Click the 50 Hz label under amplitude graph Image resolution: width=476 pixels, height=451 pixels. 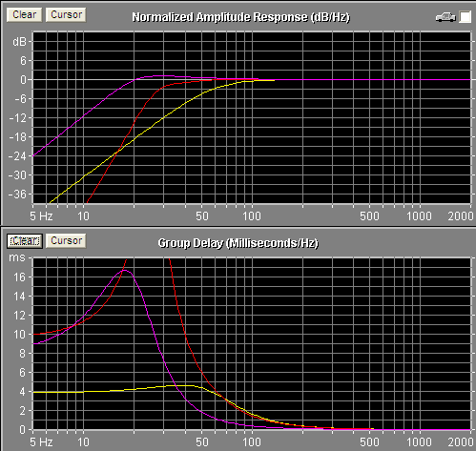202,216
